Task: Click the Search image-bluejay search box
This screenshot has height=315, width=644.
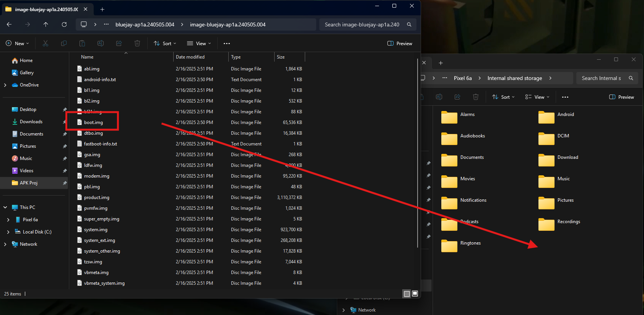Action: coord(362,24)
